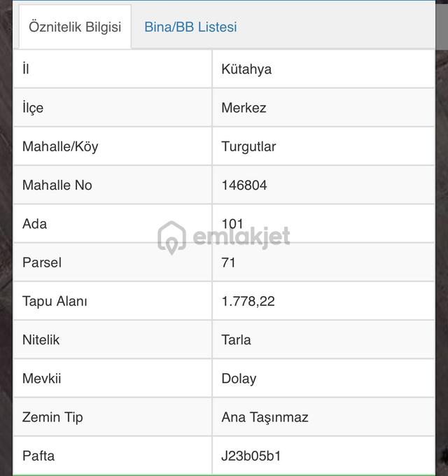
Task: Click the İl row label
Action: click(26, 69)
